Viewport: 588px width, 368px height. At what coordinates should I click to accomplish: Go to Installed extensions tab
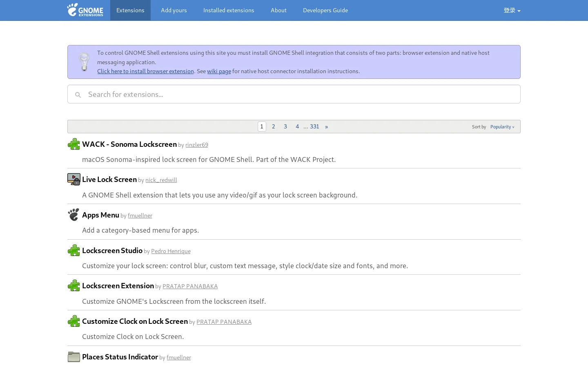229,10
